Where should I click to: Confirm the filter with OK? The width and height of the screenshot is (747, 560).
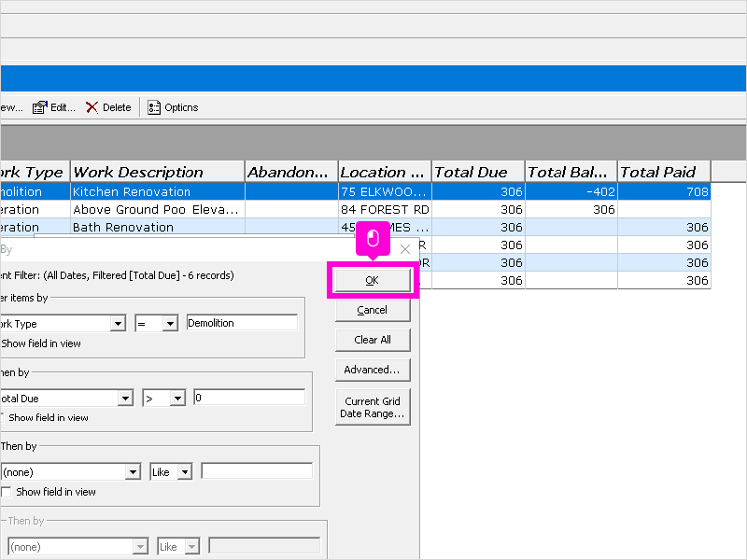[373, 281]
